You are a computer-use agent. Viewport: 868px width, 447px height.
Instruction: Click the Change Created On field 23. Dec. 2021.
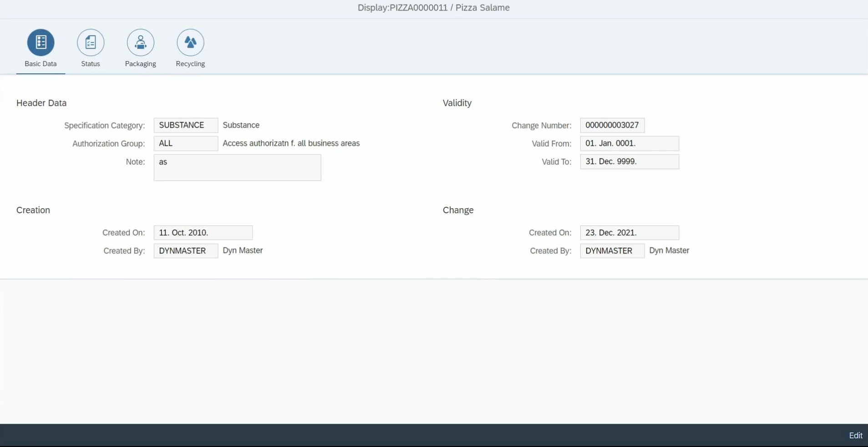click(x=629, y=233)
